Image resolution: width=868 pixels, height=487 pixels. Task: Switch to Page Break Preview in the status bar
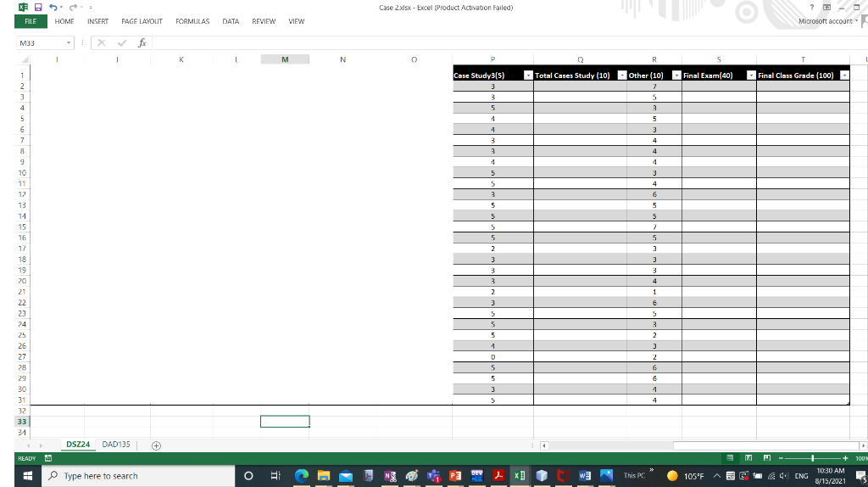pos(766,458)
